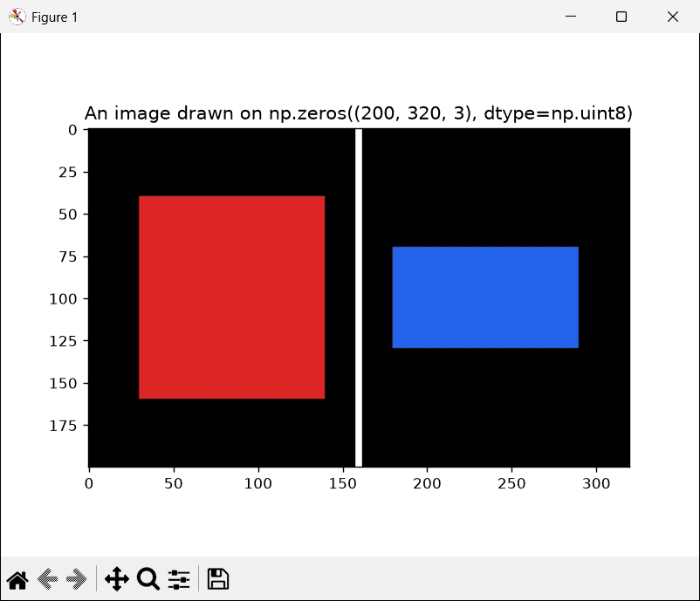This screenshot has width=700, height=601.
Task: Activate the Zoom to rectangle tool
Action: pyautogui.click(x=148, y=579)
